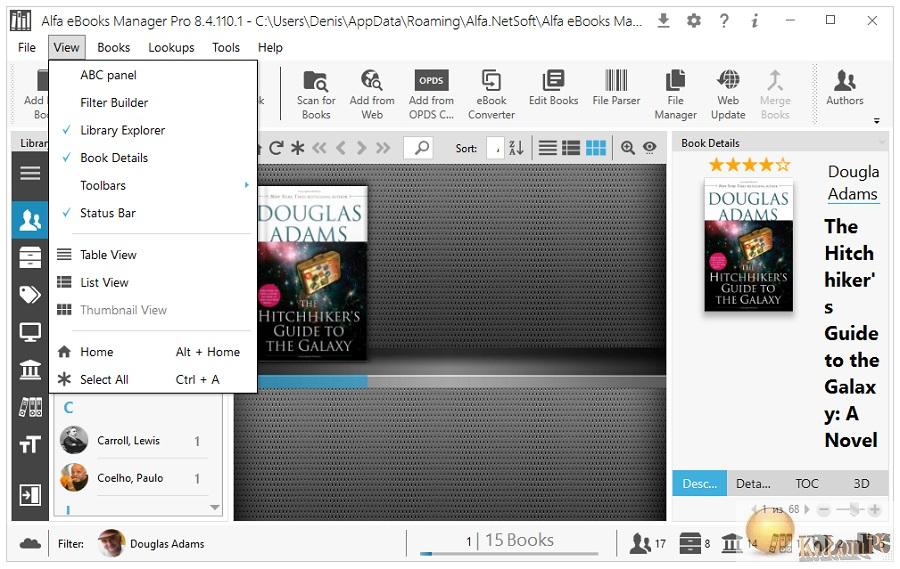The width and height of the screenshot is (900, 569).
Task: Open the File menu
Action: 26,48
